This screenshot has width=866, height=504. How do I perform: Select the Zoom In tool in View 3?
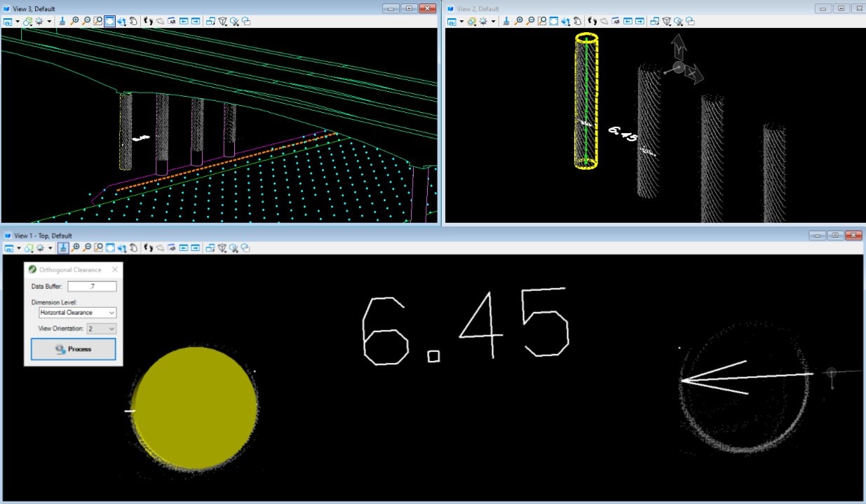point(76,21)
